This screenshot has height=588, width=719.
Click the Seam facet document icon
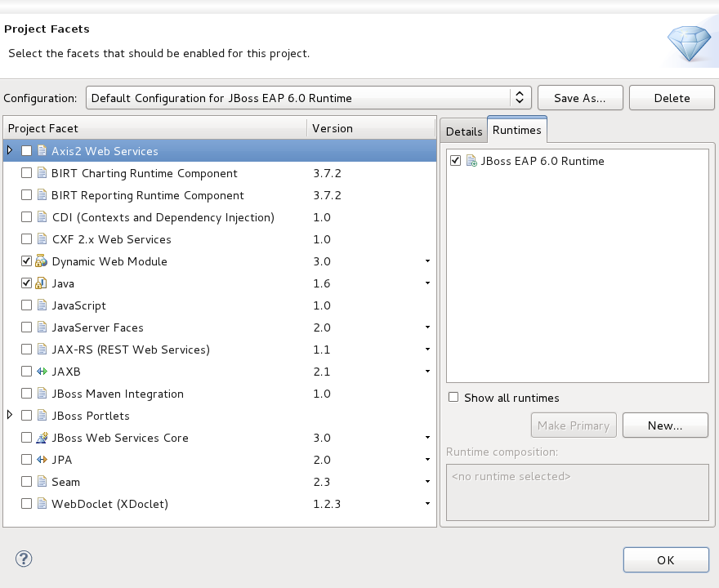pyautogui.click(x=42, y=482)
